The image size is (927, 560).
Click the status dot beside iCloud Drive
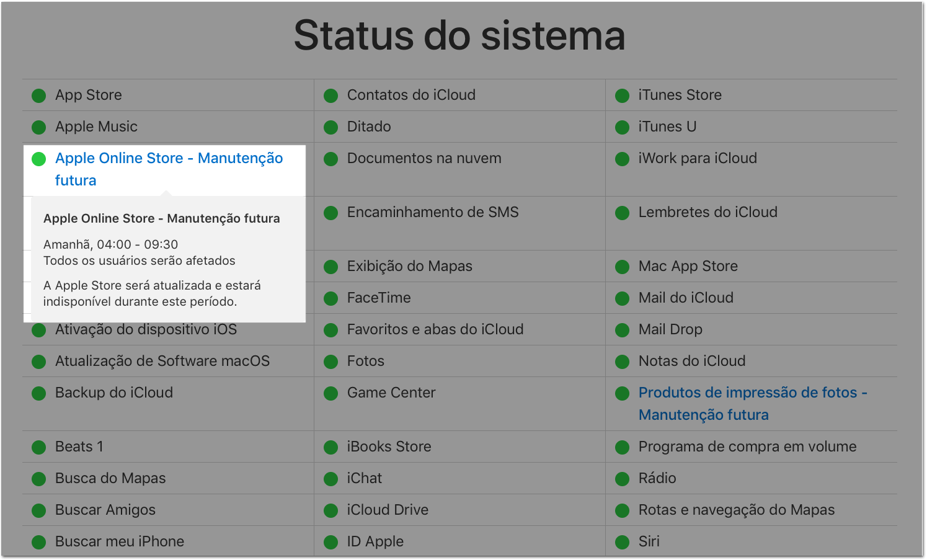pyautogui.click(x=331, y=510)
